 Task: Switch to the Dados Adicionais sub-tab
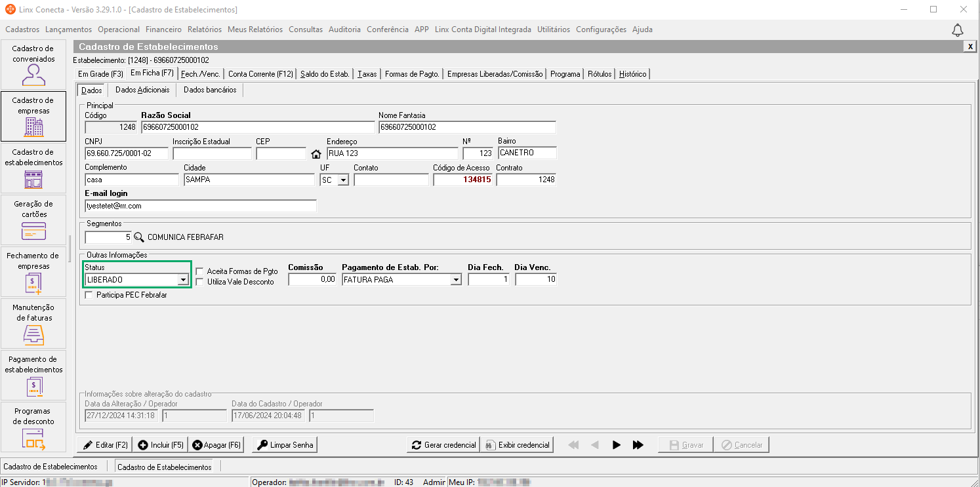142,90
